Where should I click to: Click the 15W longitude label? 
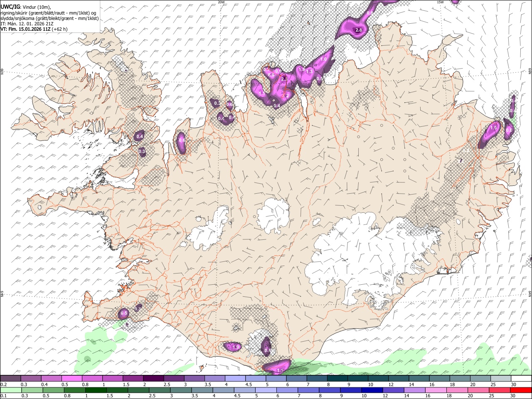(440, 2)
